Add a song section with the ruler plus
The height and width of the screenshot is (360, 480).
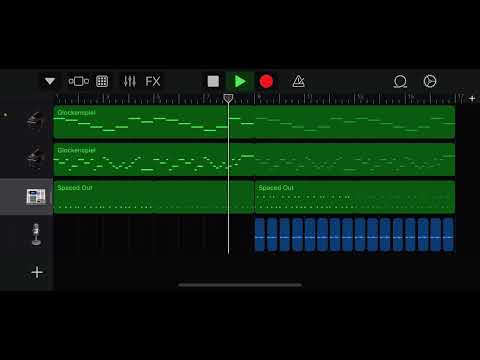point(472,98)
